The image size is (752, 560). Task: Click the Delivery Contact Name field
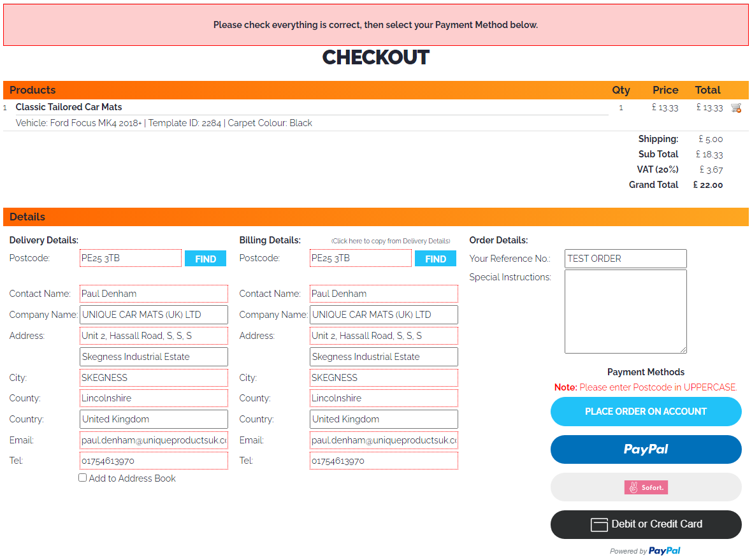tap(154, 294)
